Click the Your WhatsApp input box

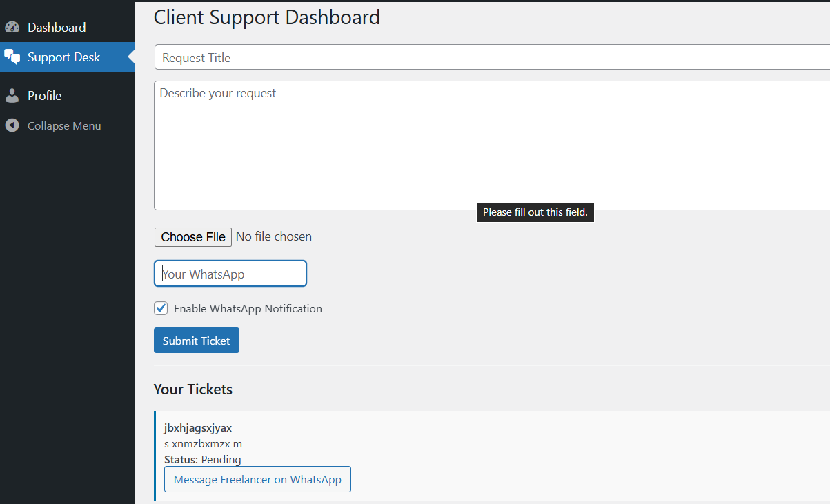(x=230, y=273)
